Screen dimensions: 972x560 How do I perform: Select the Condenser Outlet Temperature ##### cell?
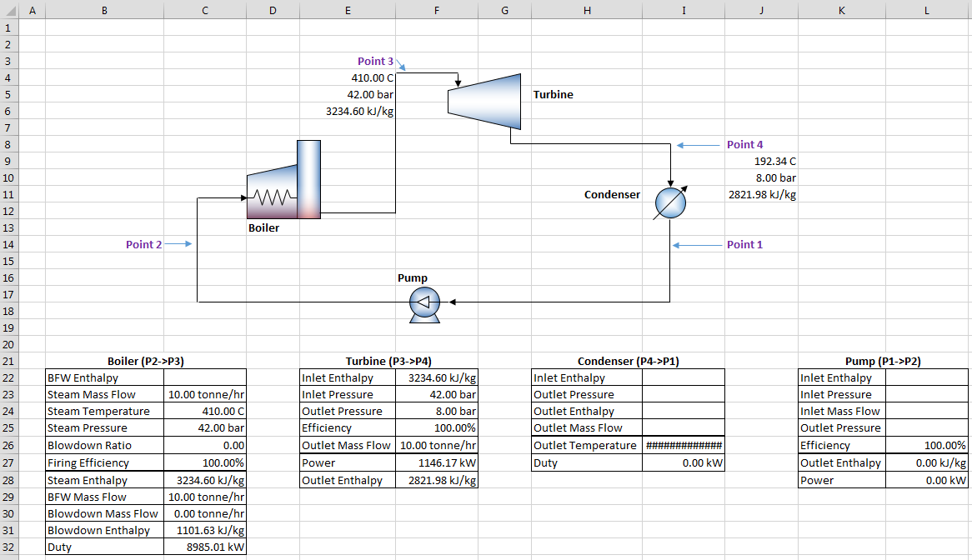click(x=684, y=445)
